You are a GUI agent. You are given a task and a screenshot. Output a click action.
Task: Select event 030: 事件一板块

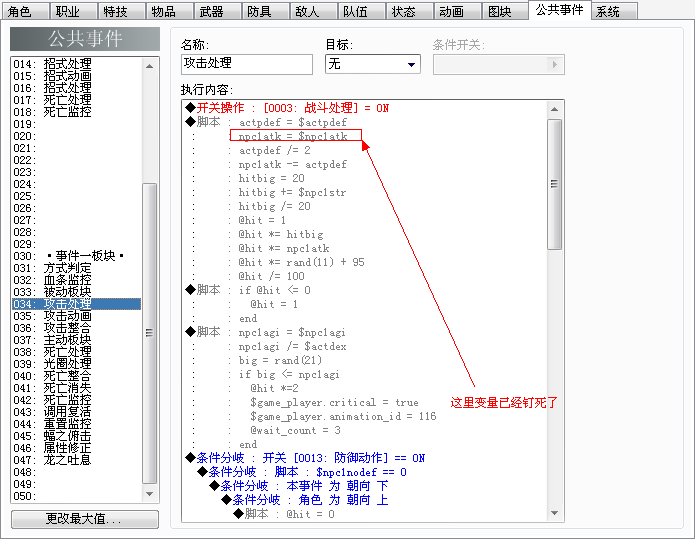coord(76,256)
